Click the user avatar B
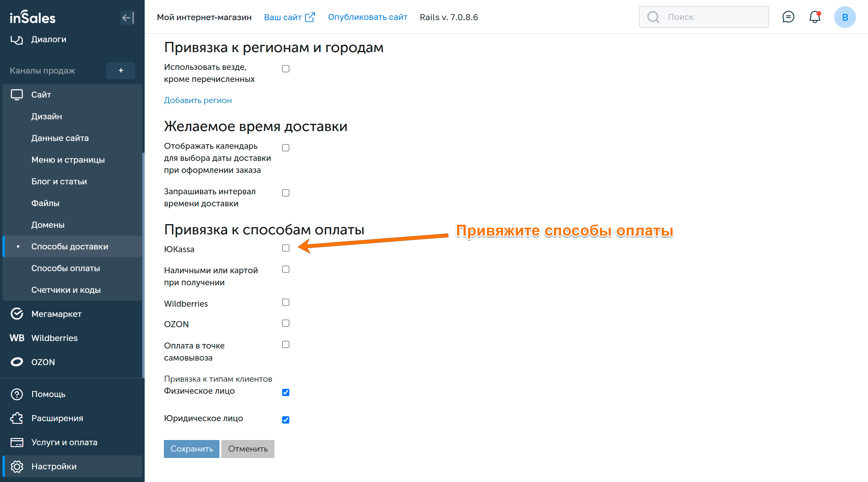 click(x=844, y=17)
